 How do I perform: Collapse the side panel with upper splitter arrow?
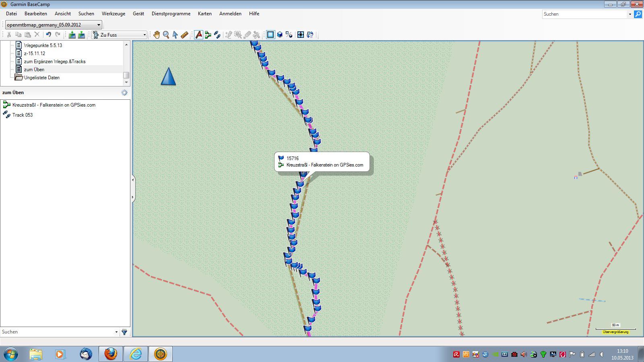pos(133,180)
